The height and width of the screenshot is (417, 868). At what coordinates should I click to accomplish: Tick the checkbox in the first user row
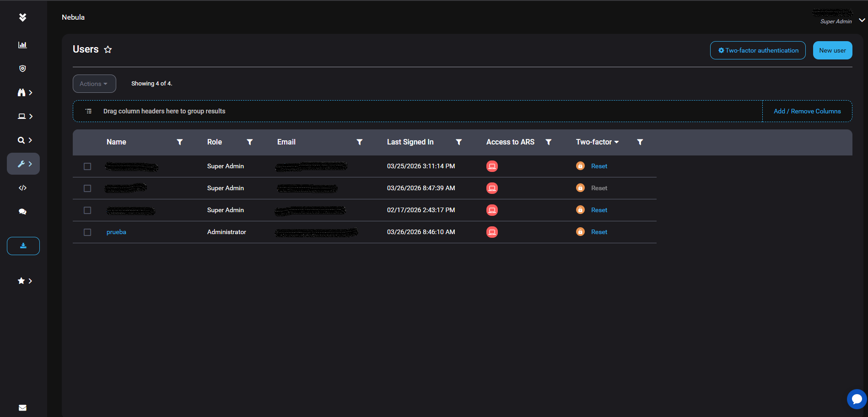click(87, 166)
